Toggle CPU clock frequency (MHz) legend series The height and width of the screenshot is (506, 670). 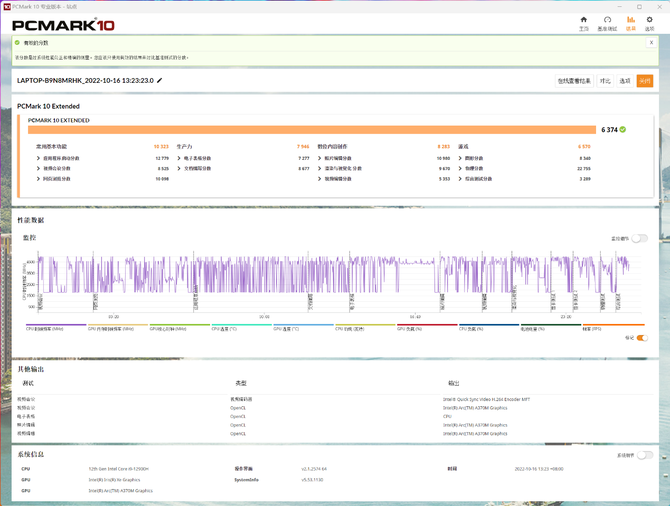[x=56, y=327]
